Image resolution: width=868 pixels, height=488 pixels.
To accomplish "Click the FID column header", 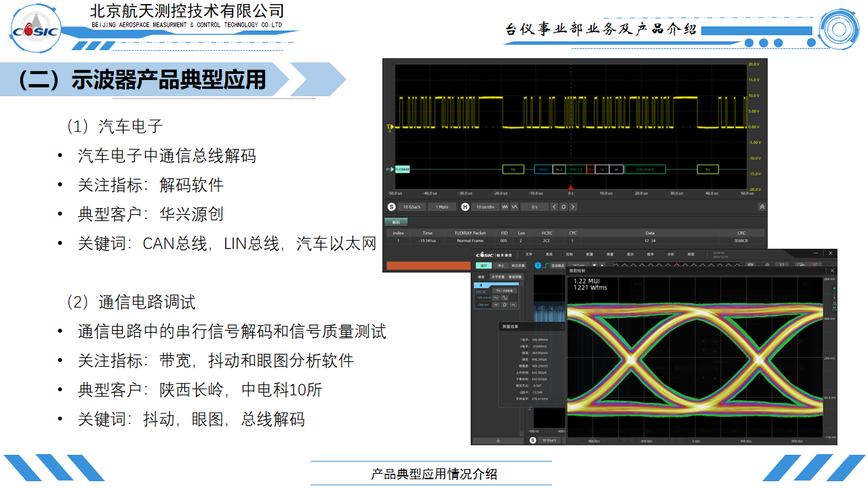I will (505, 233).
